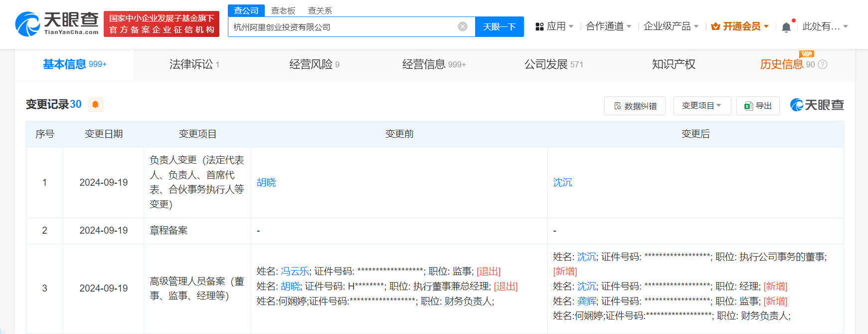Open the 历史信息 VIP tab
Image resolution: width=868 pixels, height=334 pixels.
[x=788, y=64]
